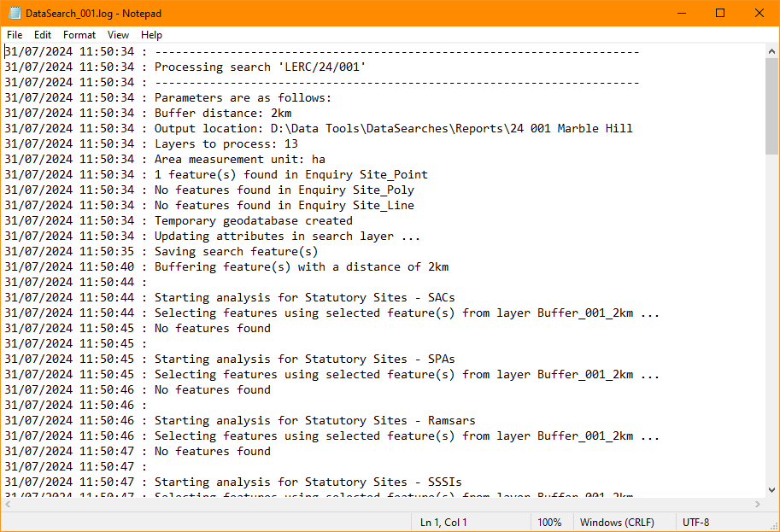Click 'Starting analysis for Statutory Sites - SSSIs'
780x532 pixels.
click(308, 482)
